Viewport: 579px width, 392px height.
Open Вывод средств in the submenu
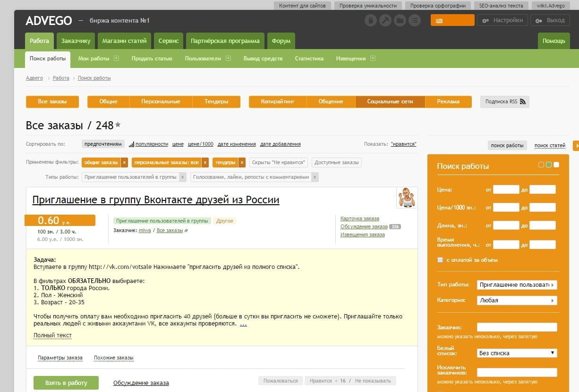point(263,58)
